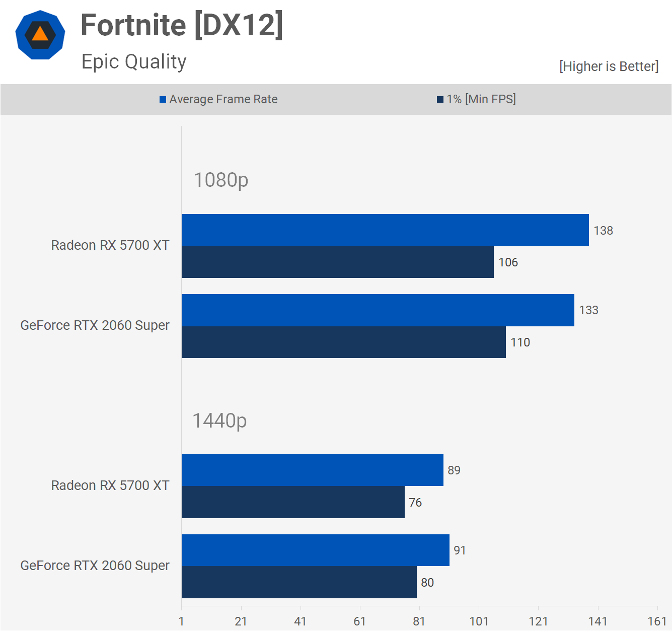Click the "81" x-axis tick label
The width and height of the screenshot is (672, 631).
pyautogui.click(x=419, y=621)
